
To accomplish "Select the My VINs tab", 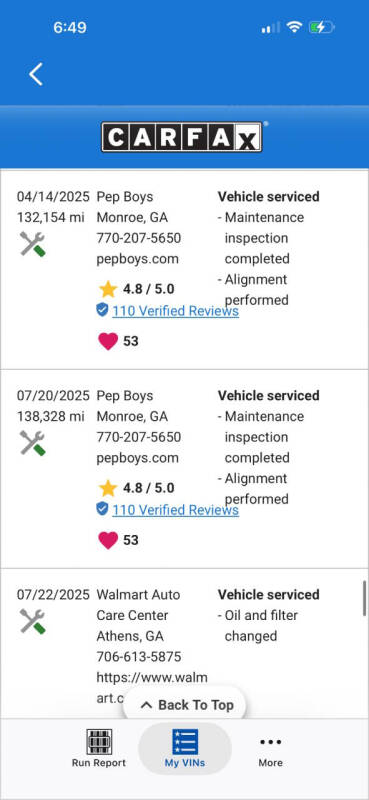I will click(185, 748).
